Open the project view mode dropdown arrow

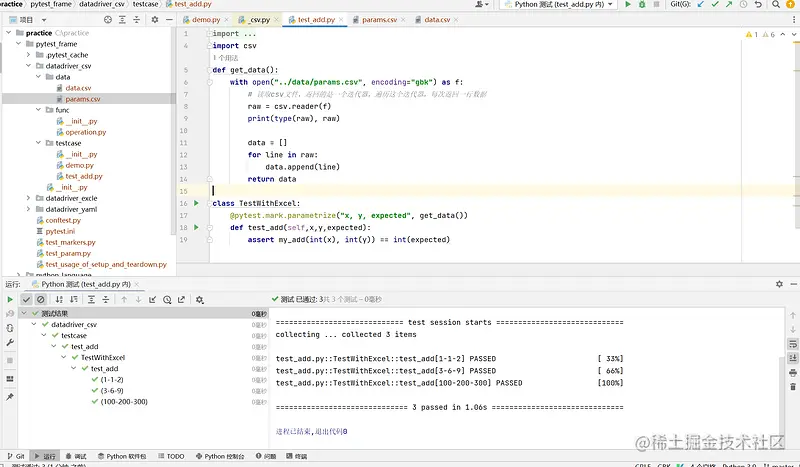coord(44,20)
